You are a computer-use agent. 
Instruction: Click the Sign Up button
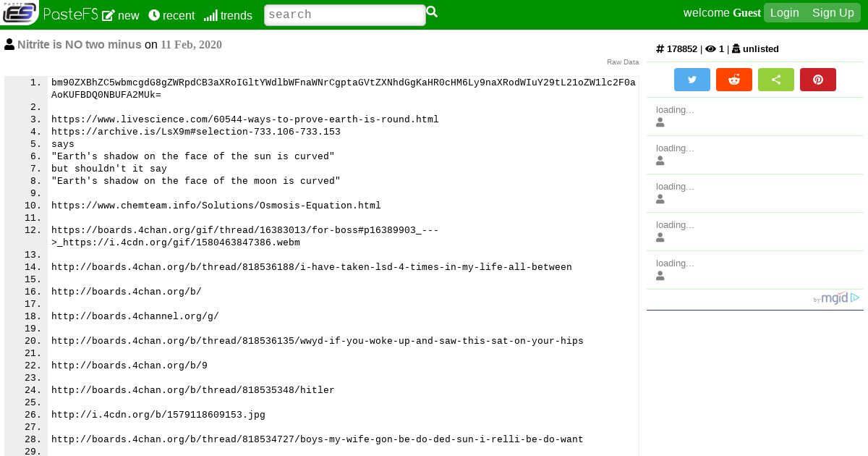[833, 12]
